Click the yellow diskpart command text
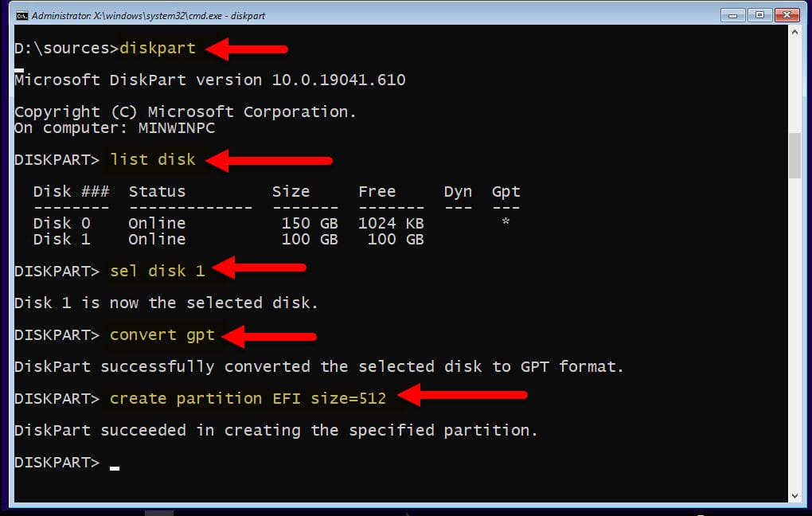The image size is (812, 516). click(x=158, y=49)
